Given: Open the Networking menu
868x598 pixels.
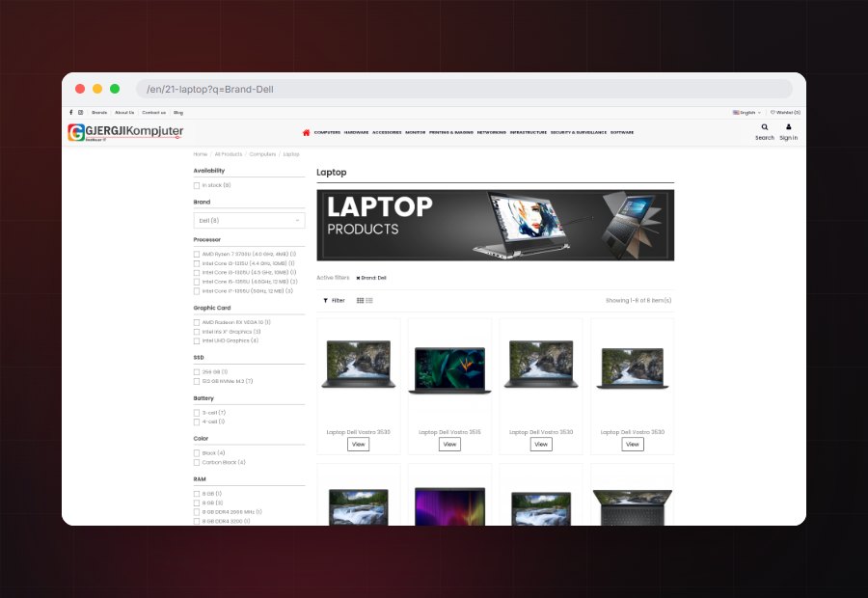Looking at the screenshot, I should [x=492, y=133].
